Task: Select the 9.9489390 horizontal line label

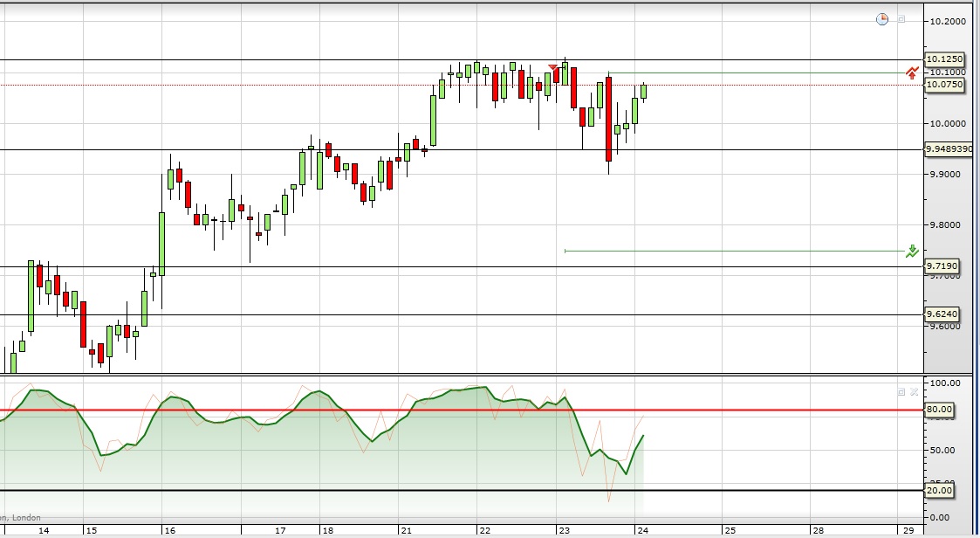Action: (x=949, y=148)
